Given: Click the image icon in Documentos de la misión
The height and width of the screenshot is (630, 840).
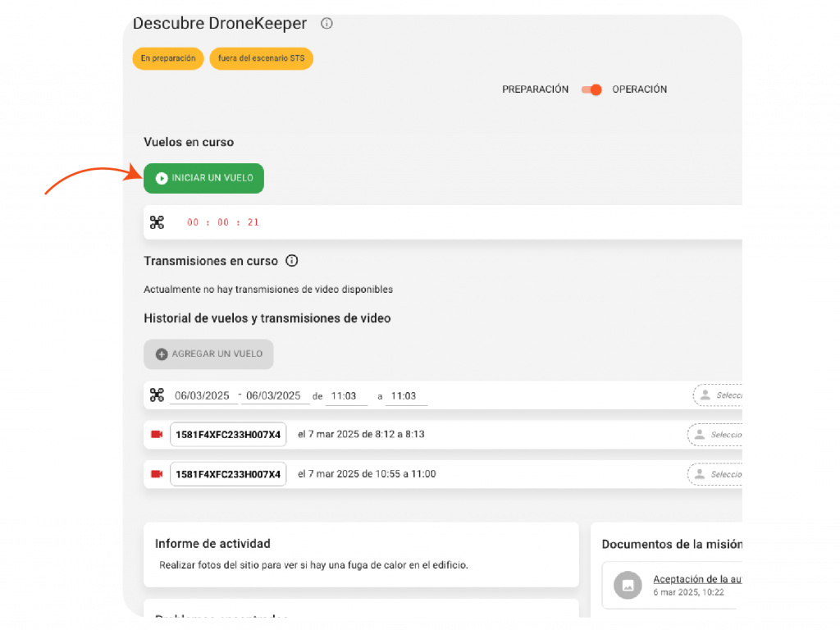Looking at the screenshot, I should 628,585.
